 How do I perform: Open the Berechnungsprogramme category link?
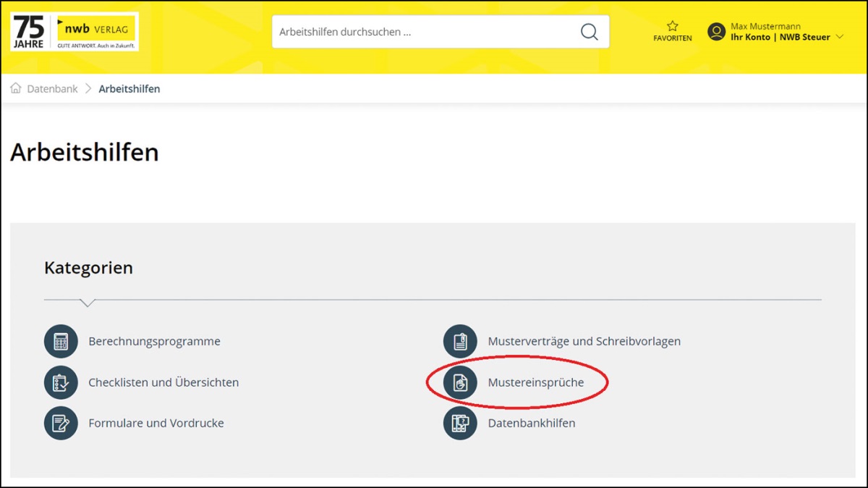coord(154,341)
